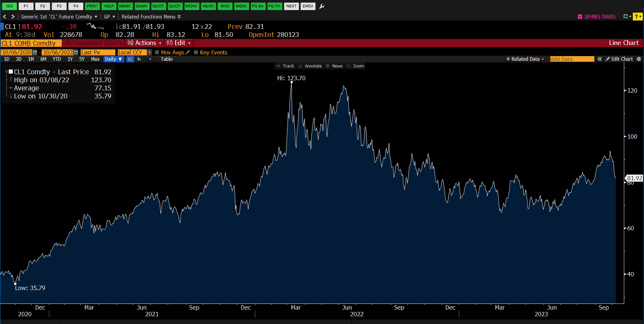Open the yellow help question mark
The width and height of the screenshot is (644, 324).
637,16
